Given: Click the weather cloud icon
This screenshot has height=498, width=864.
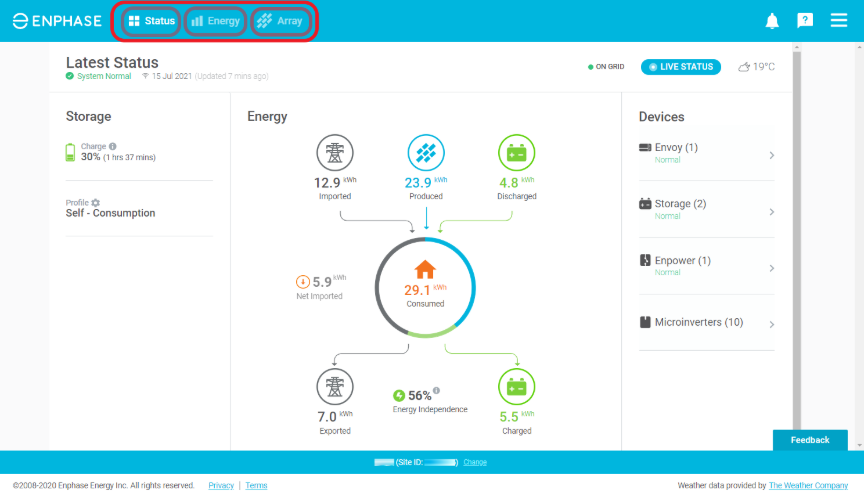Looking at the screenshot, I should (x=744, y=67).
